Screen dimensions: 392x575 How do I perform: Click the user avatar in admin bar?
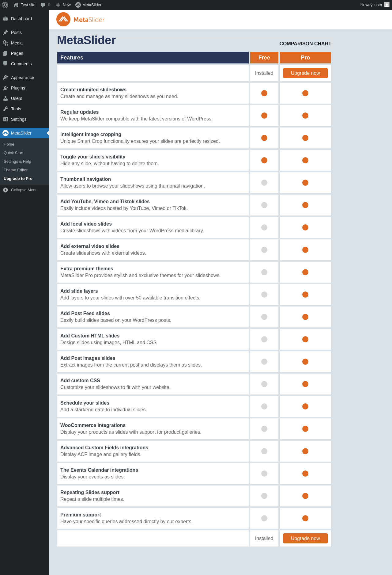pos(387,5)
